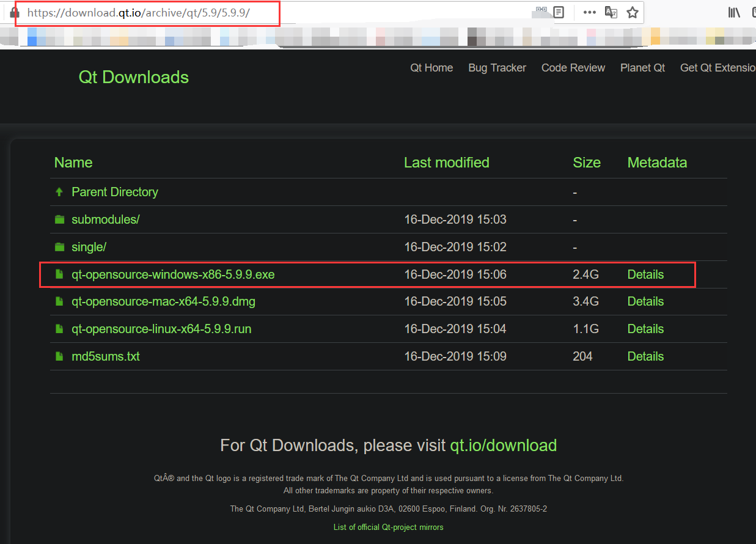Toggle the browser sidebar panel icon
Viewport: 756px width, 544px height.
[753, 12]
